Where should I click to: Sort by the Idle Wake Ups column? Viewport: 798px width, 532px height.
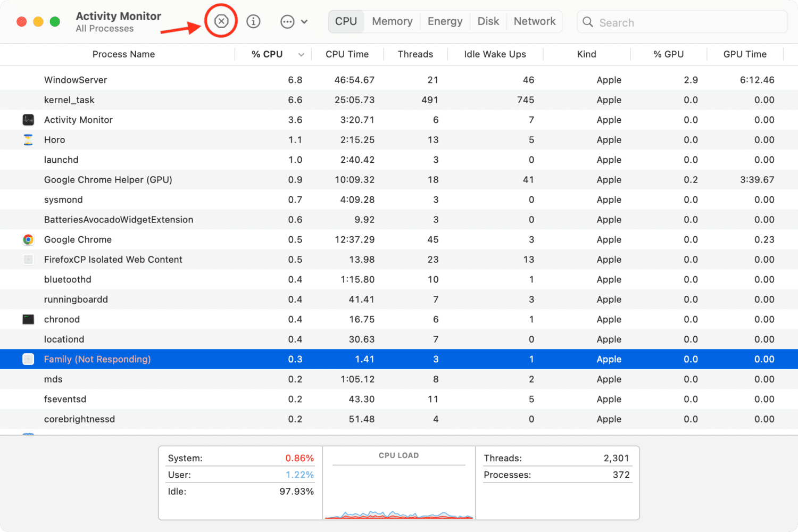coord(495,54)
